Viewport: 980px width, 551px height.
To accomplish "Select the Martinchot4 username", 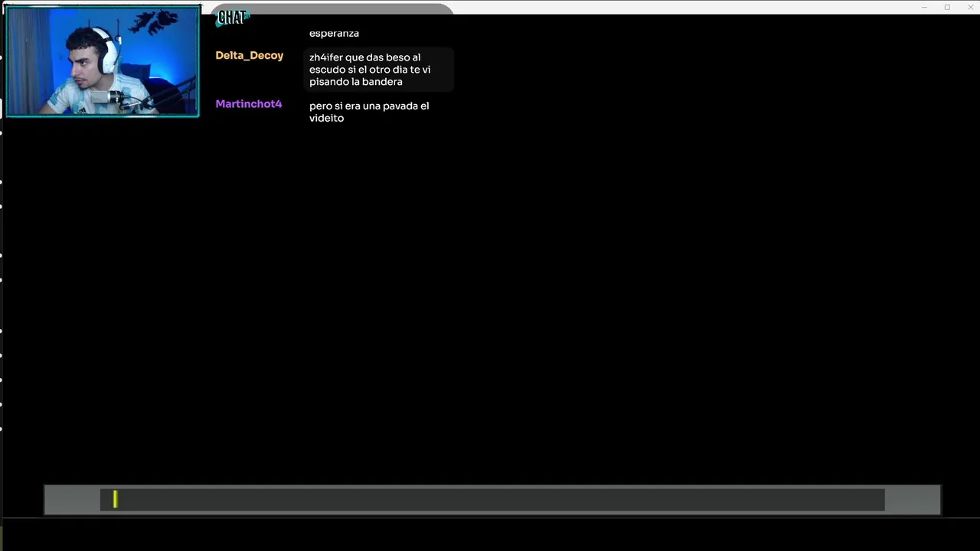I will [249, 104].
